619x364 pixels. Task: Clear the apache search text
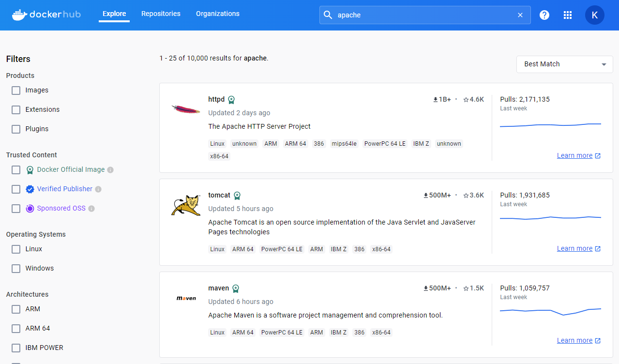click(520, 15)
